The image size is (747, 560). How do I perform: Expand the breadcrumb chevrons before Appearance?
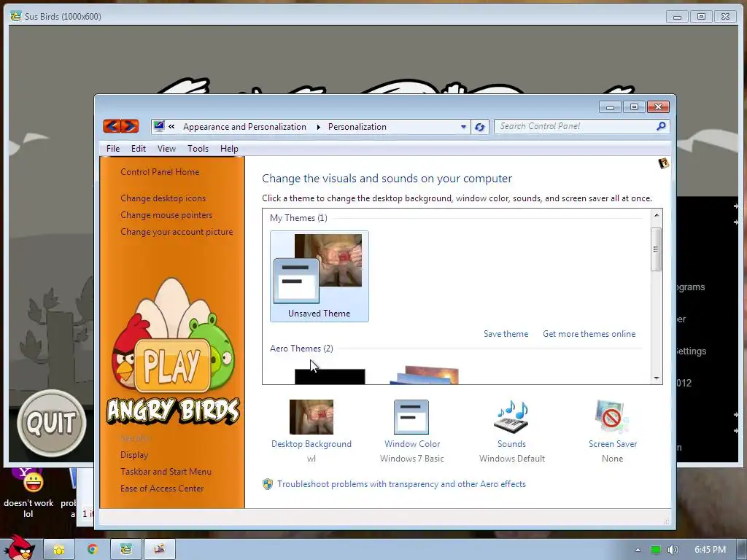171,127
